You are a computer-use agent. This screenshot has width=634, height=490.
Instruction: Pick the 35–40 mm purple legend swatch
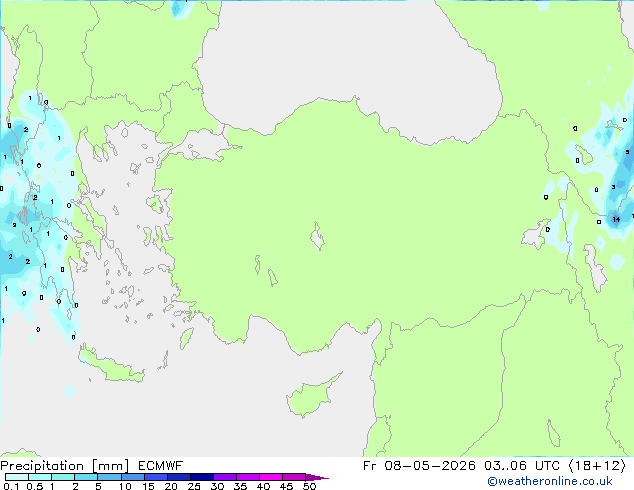tap(248, 477)
